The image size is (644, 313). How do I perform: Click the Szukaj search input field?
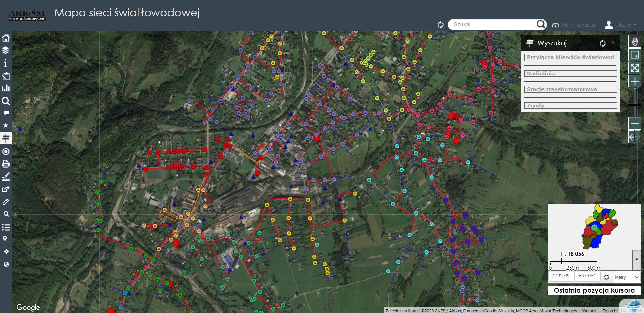coord(493,25)
